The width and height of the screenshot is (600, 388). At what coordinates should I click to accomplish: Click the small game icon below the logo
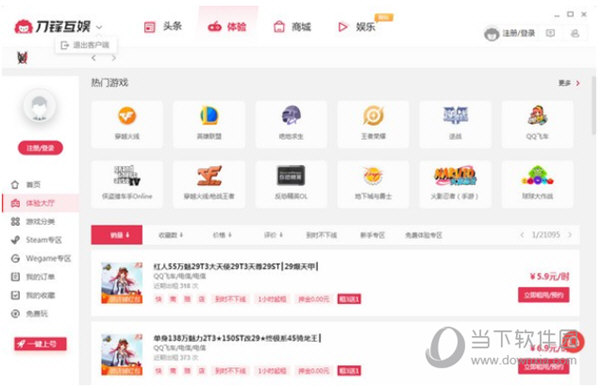[x=22, y=57]
